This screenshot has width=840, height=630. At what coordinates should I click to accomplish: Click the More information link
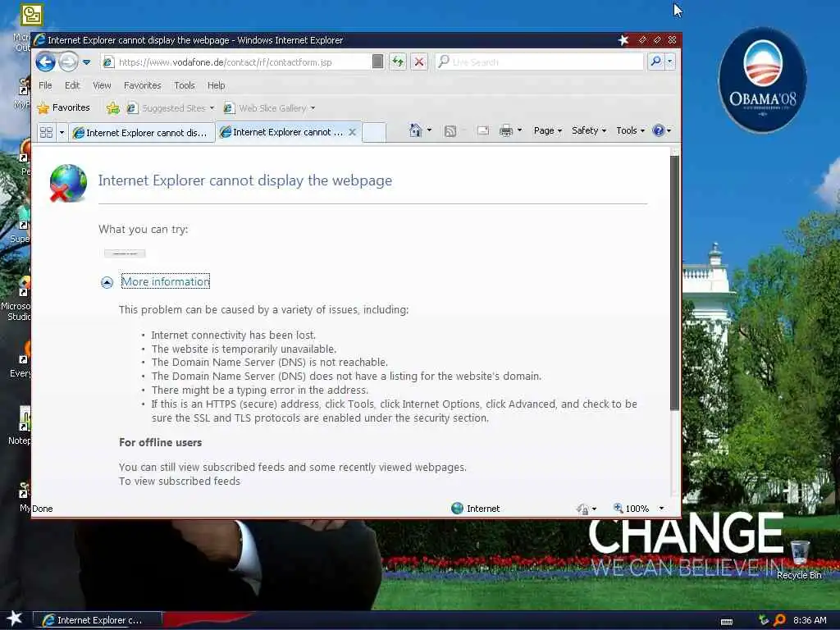(x=166, y=282)
